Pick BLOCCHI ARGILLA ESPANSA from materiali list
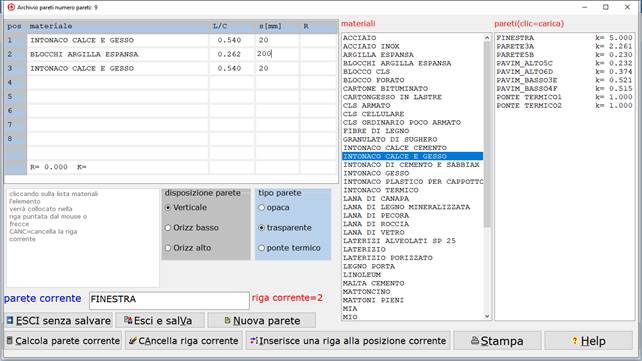Viewport: 642px width, 361px height. click(412, 63)
